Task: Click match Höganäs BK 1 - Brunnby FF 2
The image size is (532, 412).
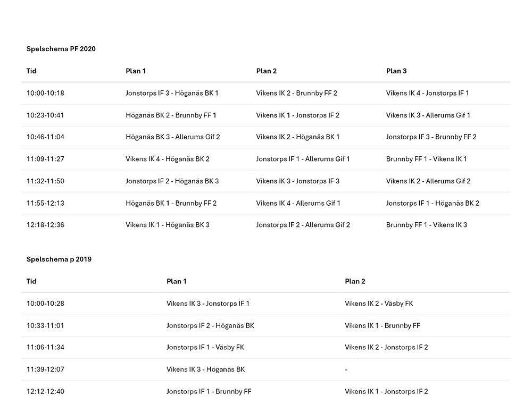Action: [x=171, y=203]
